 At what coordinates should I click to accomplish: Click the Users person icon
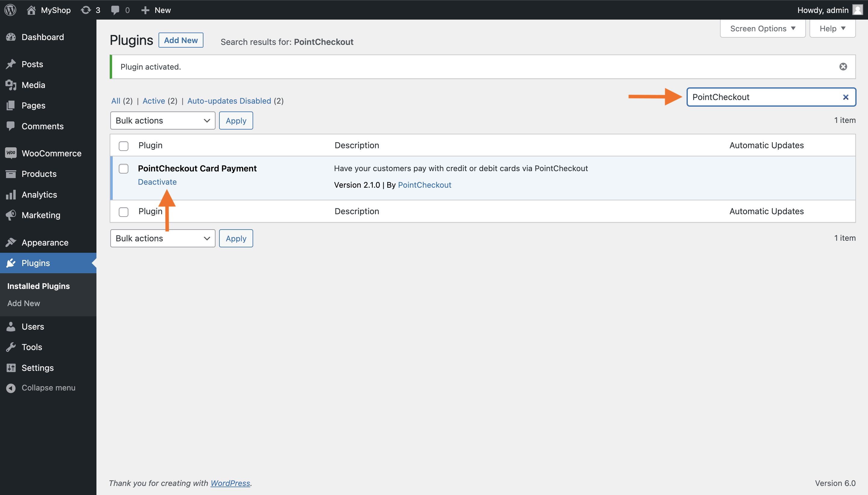11,326
